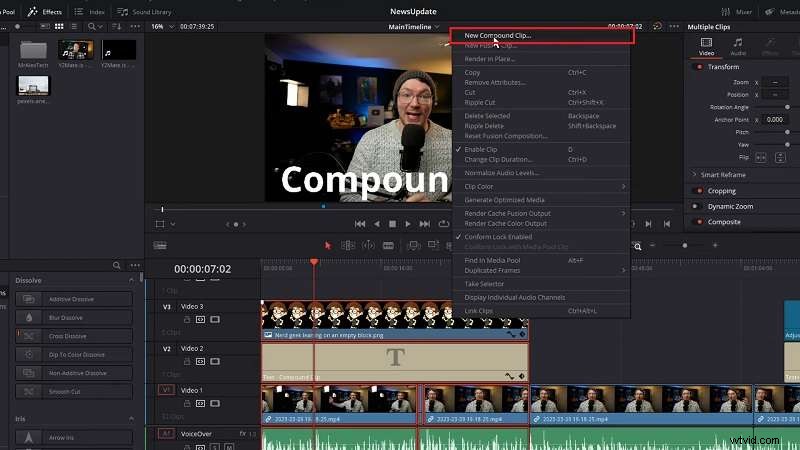The image size is (800, 450).
Task: Select the Selection Mode arrow tool
Action: point(328,245)
